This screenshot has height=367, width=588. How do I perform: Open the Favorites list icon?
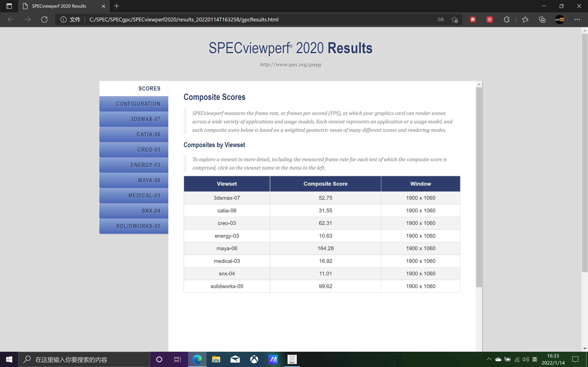525,19
